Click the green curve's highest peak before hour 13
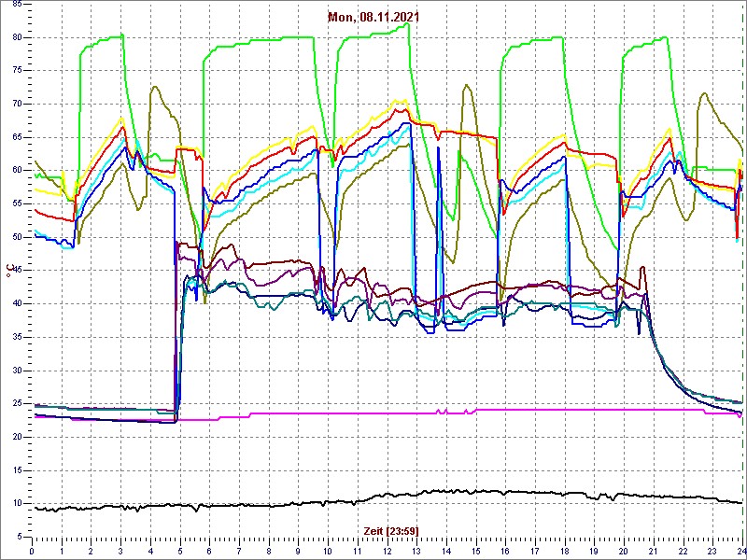This screenshot has width=747, height=560. coord(406,24)
